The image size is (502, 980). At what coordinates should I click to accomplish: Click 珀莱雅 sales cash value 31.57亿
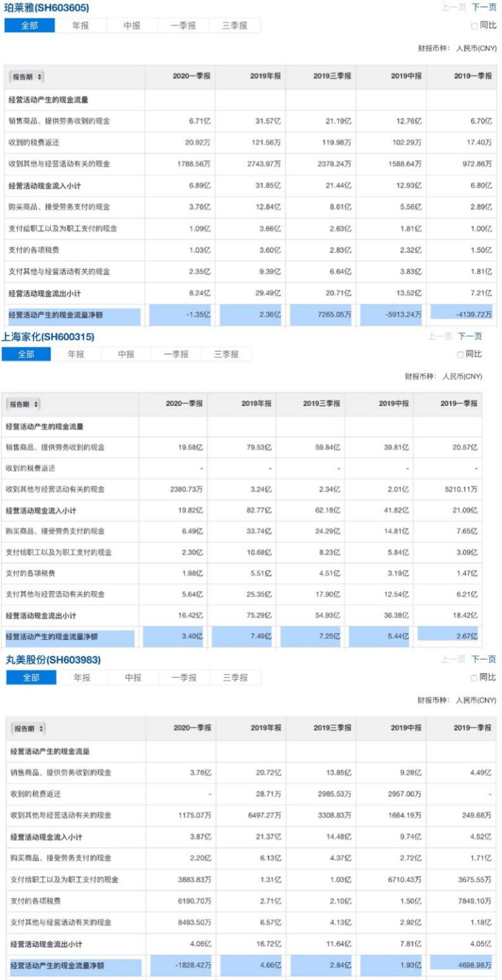pyautogui.click(x=268, y=121)
